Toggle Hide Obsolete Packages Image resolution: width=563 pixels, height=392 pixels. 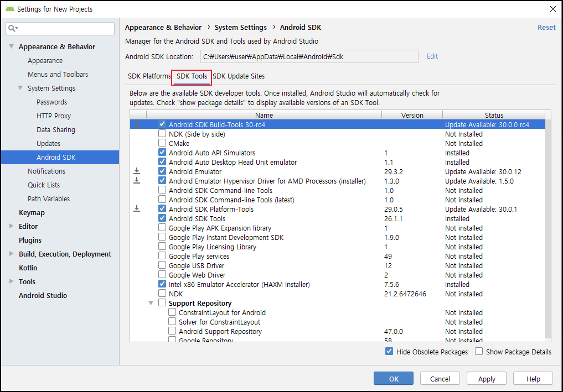point(389,351)
